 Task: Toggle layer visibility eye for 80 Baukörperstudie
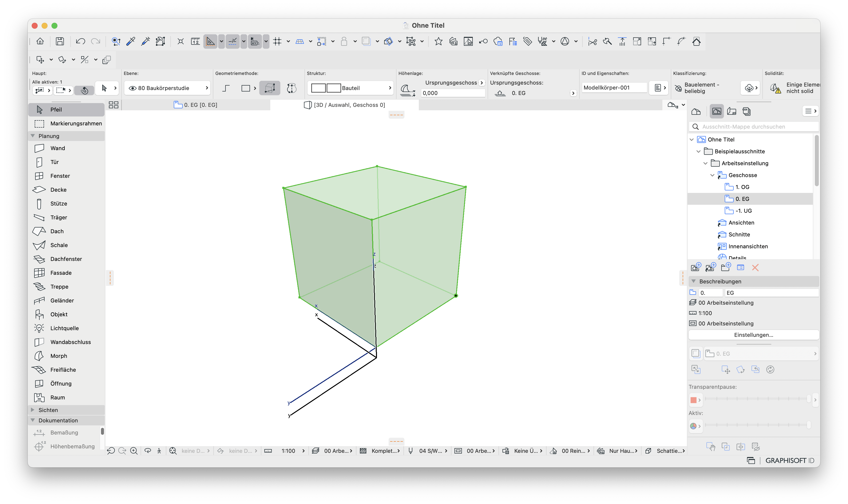point(132,88)
